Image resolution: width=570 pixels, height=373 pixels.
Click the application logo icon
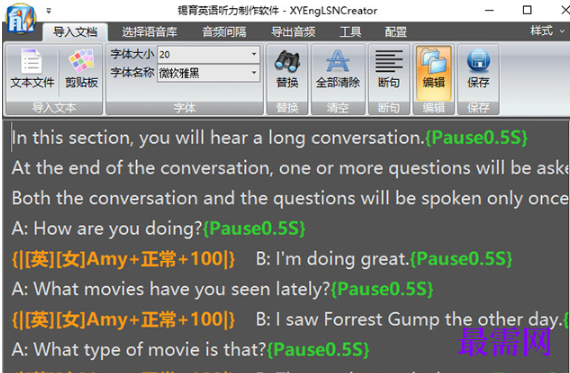(x=21, y=19)
